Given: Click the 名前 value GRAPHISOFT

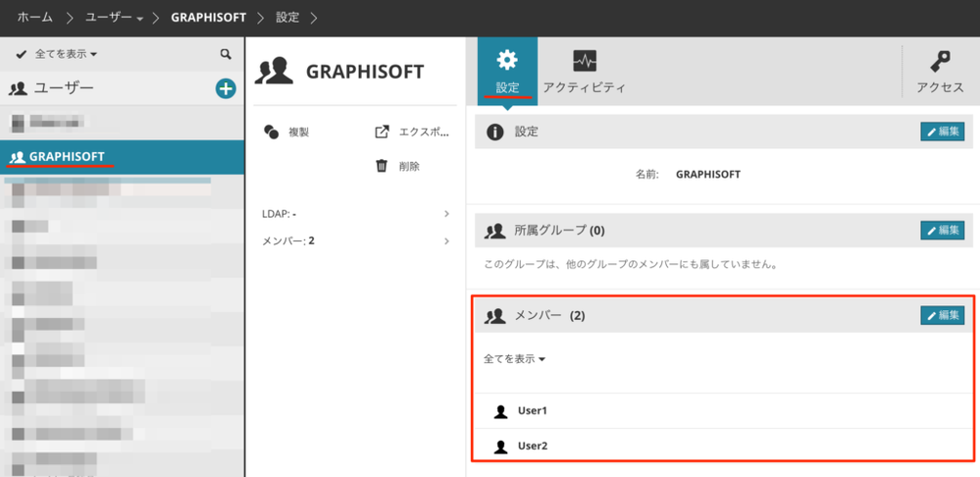Looking at the screenshot, I should pos(708,175).
